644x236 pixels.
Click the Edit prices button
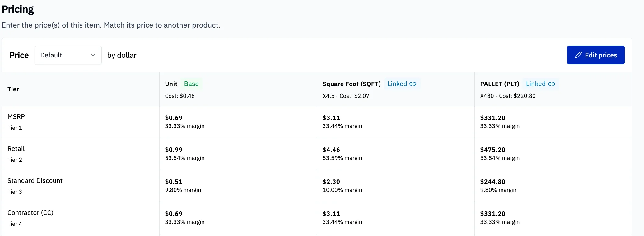click(595, 55)
